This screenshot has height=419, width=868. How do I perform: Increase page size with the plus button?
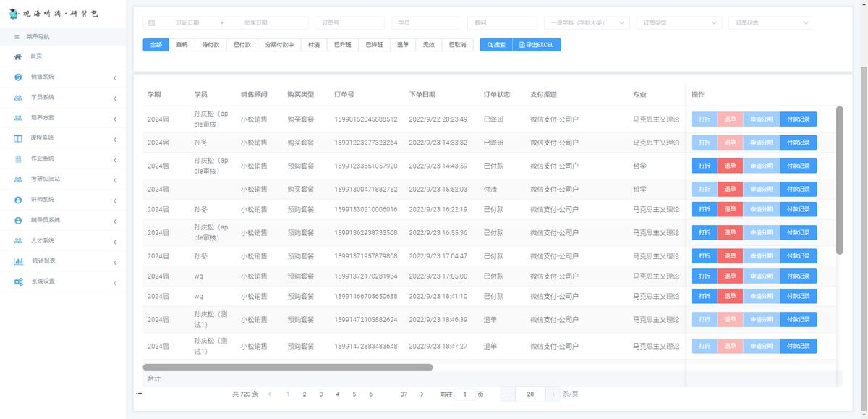coord(553,394)
